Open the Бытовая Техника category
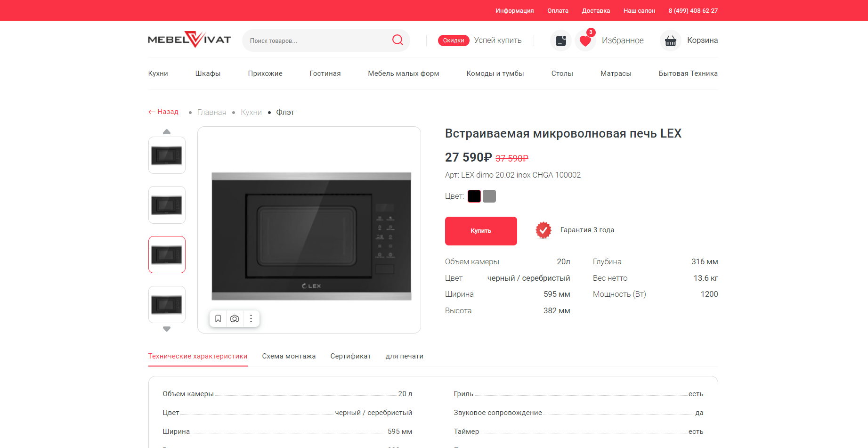Viewport: 868px width, 448px height. pos(688,73)
